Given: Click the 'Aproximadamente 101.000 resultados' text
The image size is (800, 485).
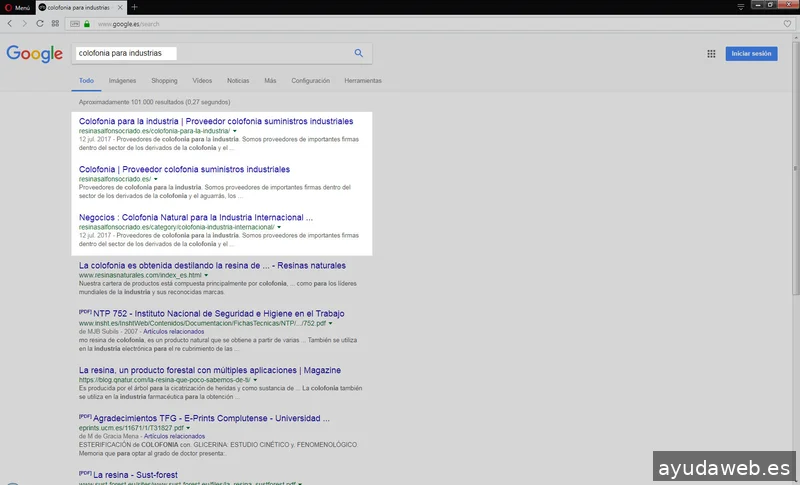Looking at the screenshot, I should point(155,102).
